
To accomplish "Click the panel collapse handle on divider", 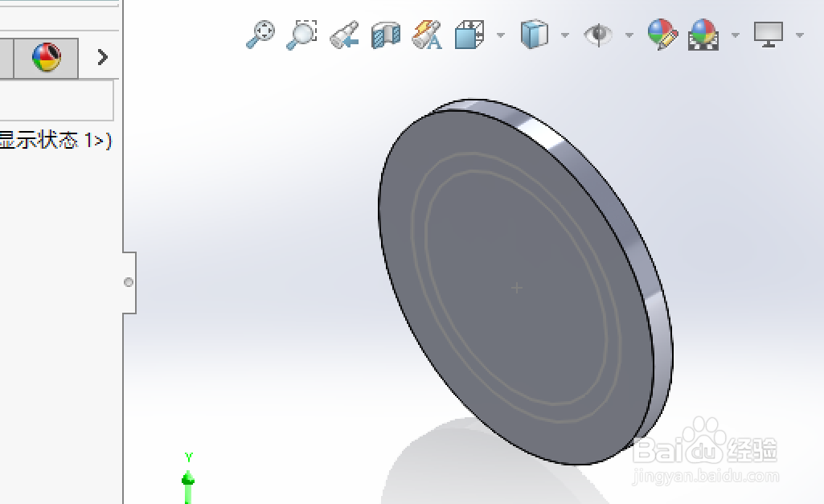I will (x=129, y=282).
